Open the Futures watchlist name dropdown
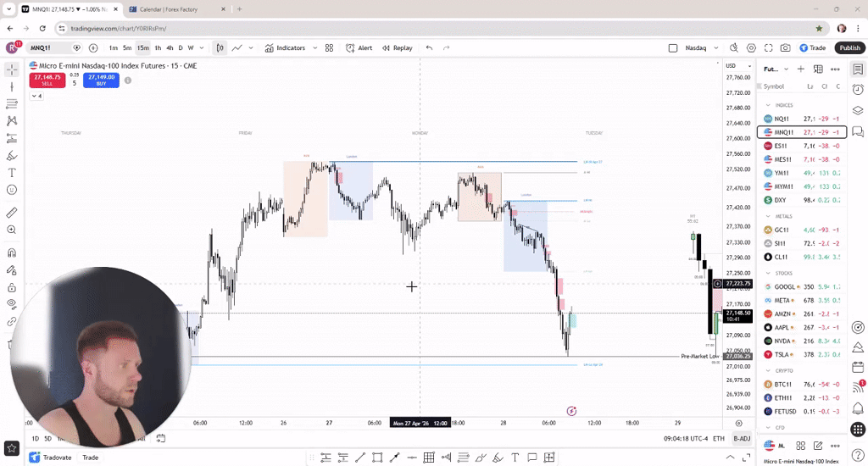The height and width of the screenshot is (466, 868). pos(776,69)
